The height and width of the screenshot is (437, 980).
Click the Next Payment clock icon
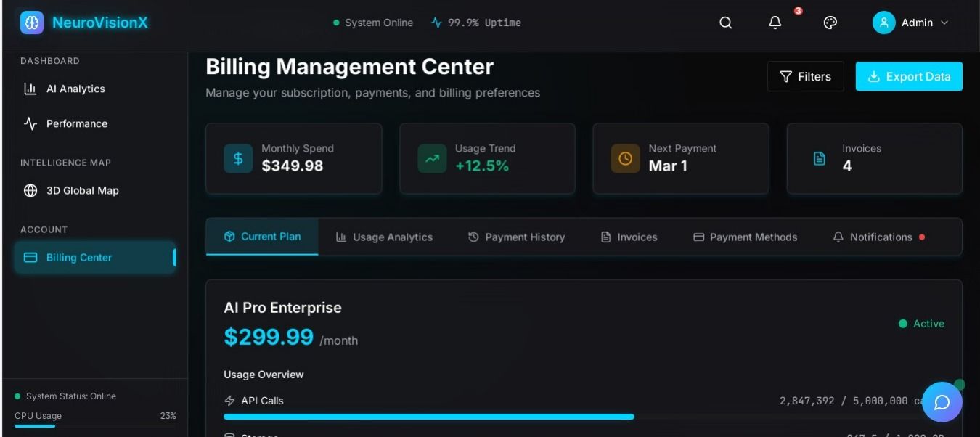625,158
